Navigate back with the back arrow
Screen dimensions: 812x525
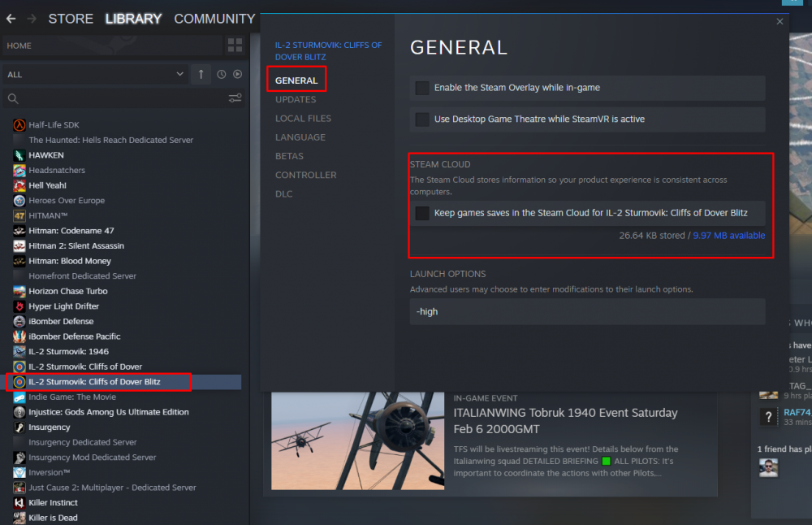pyautogui.click(x=9, y=19)
